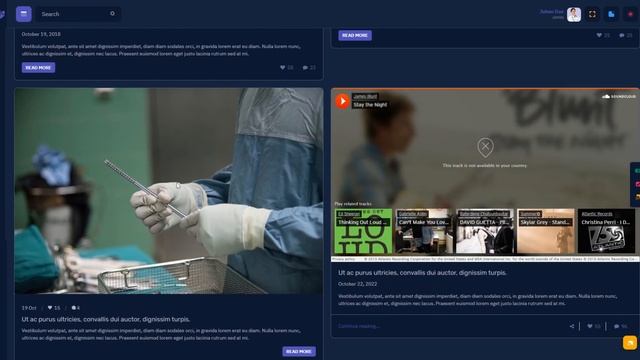
Task: Open the blue icon beside the fullscreen toggle
Action: coord(611,14)
